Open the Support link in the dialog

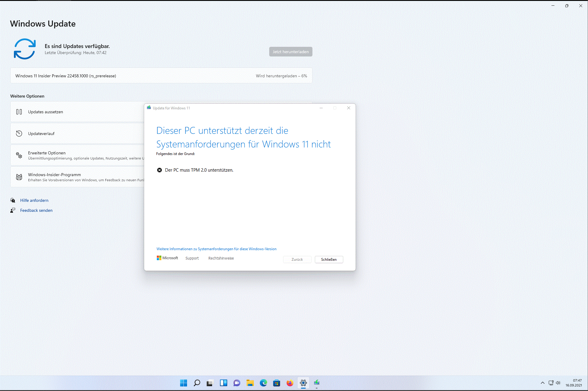point(192,258)
